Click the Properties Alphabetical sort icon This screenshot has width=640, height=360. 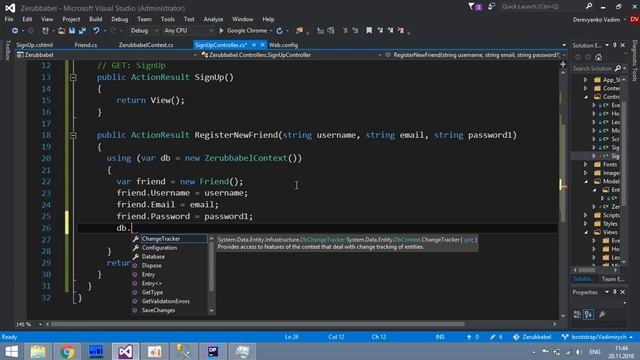pyautogui.click(x=588, y=314)
